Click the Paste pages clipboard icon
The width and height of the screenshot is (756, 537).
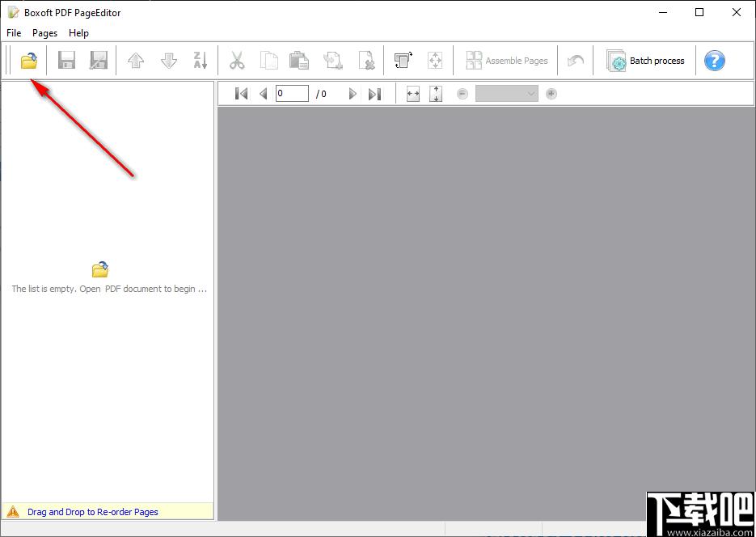point(299,61)
